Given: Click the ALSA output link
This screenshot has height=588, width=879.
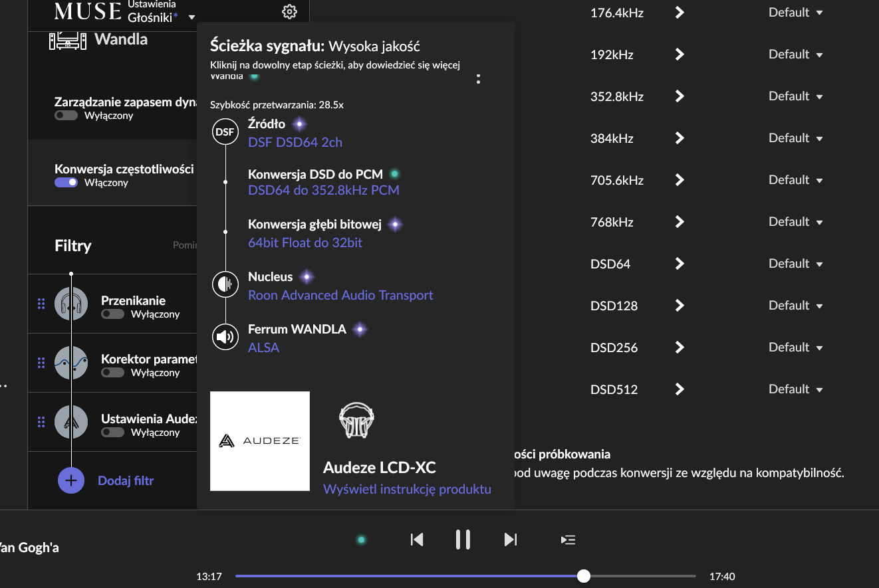Looking at the screenshot, I should pyautogui.click(x=263, y=347).
